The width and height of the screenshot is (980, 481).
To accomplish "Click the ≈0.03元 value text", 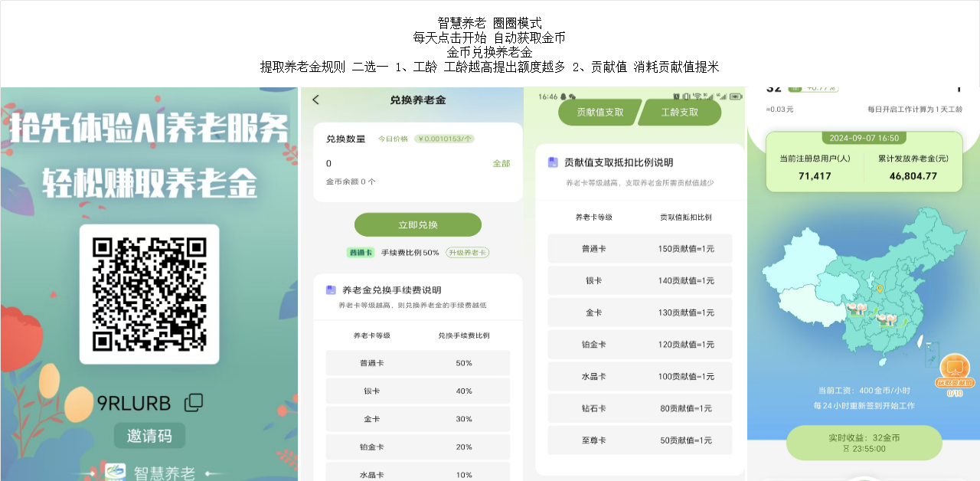I will pos(779,110).
